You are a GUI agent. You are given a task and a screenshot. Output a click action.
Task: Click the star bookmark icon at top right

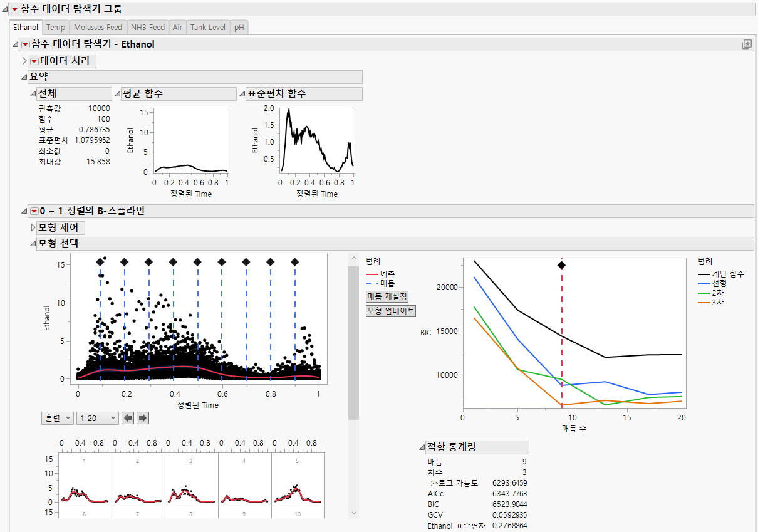(x=746, y=44)
